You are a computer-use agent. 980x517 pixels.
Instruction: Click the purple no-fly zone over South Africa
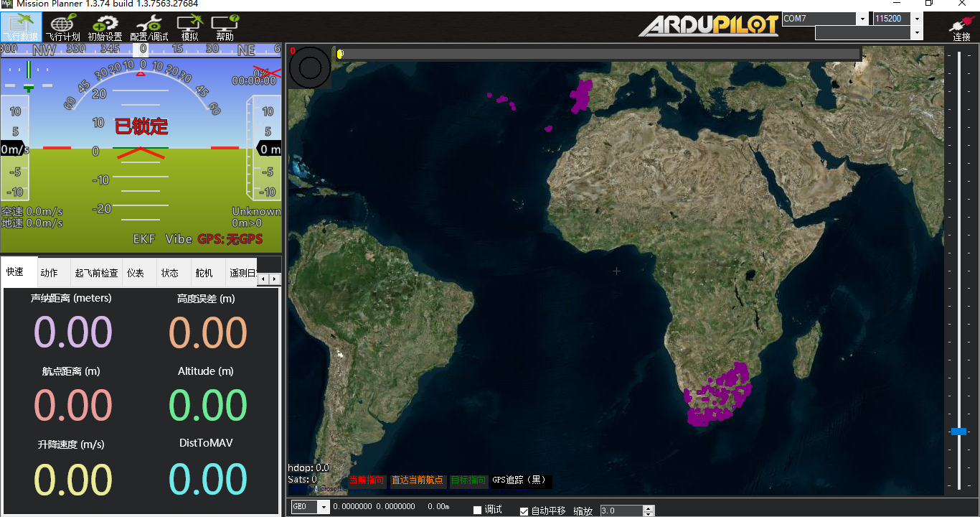[717, 396]
